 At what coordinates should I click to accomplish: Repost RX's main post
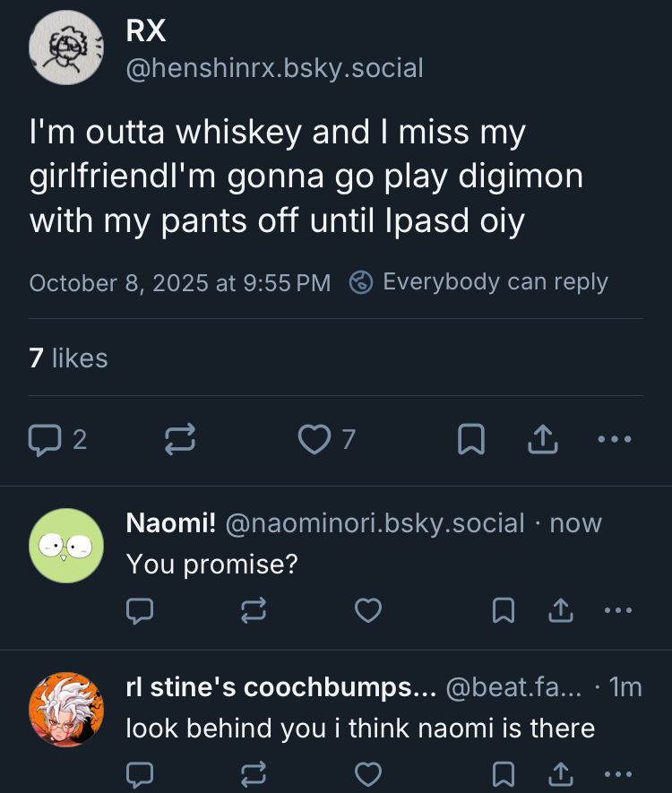pyautogui.click(x=180, y=439)
